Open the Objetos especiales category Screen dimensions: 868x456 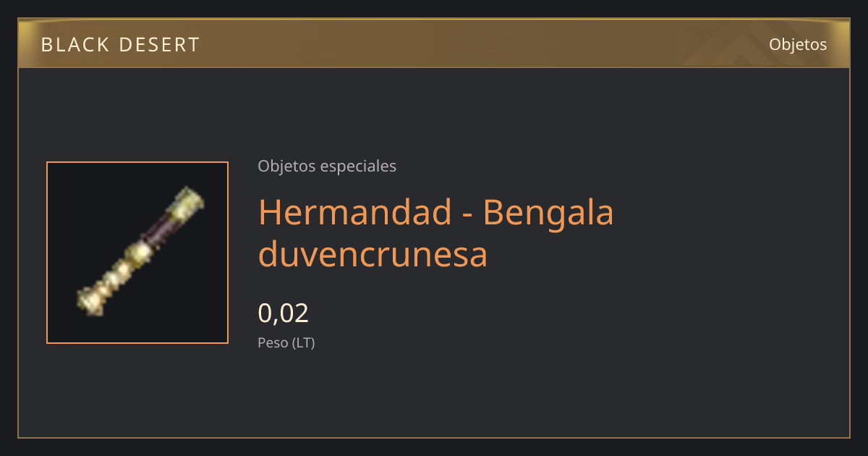click(x=327, y=166)
